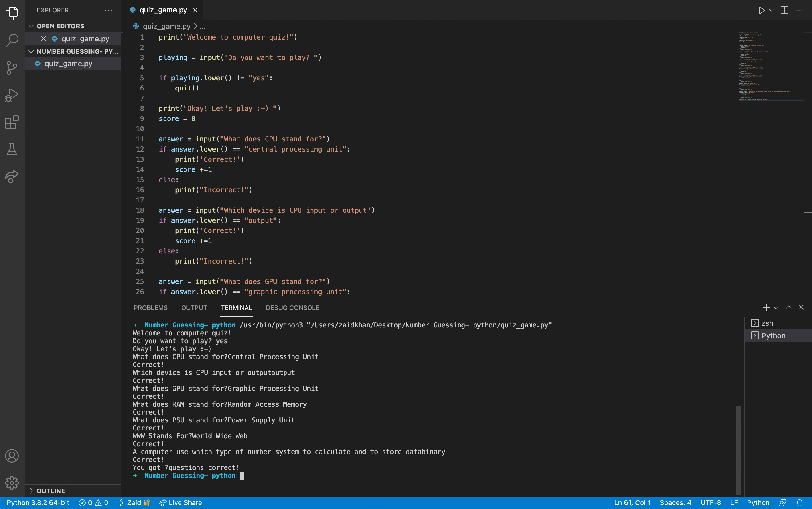The width and height of the screenshot is (812, 509).
Task: Toggle the Live Share session
Action: pyautogui.click(x=181, y=502)
